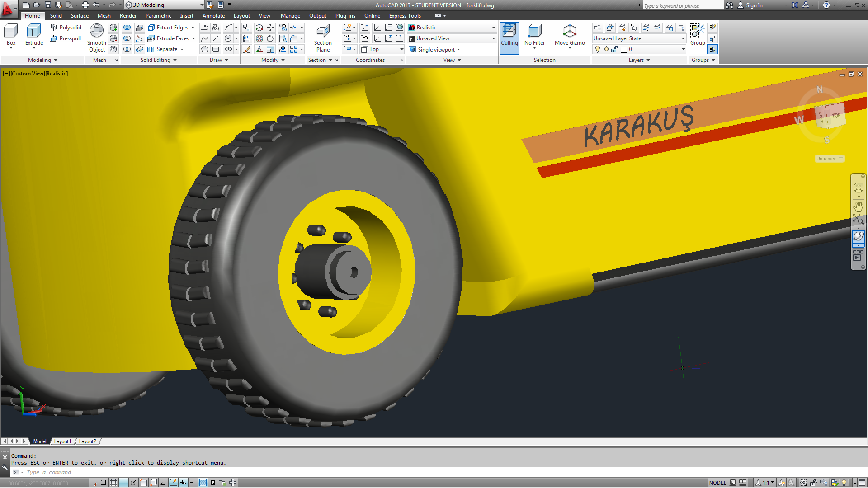Viewport: 868px width, 488px height.
Task: Open the Unsaved Layer State dropdown
Action: point(639,38)
